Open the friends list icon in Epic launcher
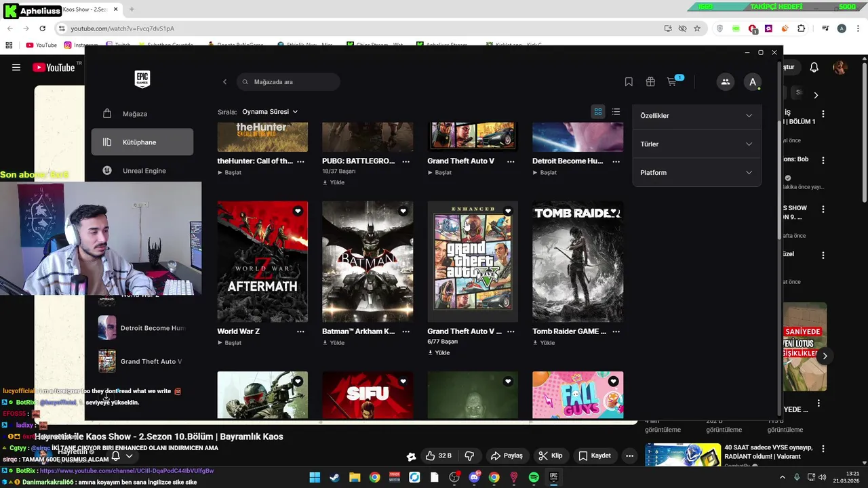This screenshot has height=488, width=868. (725, 82)
